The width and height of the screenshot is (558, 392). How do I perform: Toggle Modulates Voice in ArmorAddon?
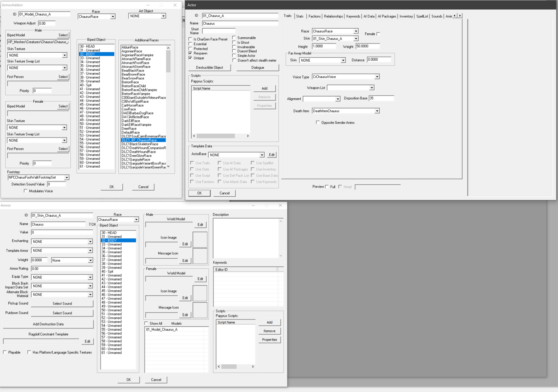25,191
